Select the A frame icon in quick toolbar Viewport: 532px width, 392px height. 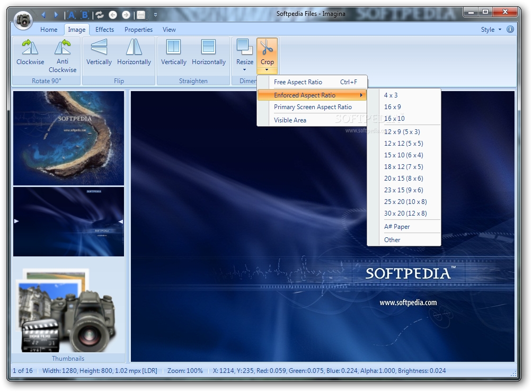[71, 15]
